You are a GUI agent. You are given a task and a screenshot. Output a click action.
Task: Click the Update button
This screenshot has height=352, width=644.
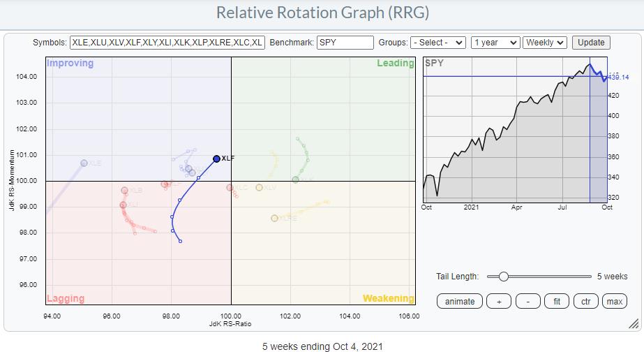click(591, 43)
